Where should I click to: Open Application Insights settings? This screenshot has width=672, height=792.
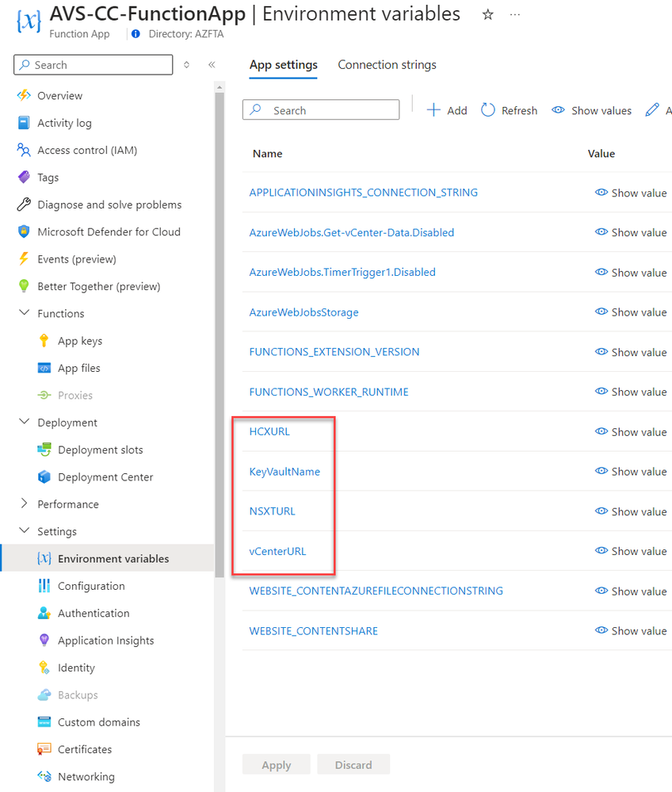(x=105, y=641)
